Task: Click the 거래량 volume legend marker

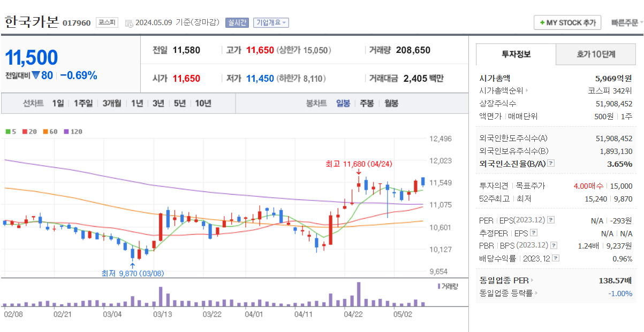Action: (448, 286)
